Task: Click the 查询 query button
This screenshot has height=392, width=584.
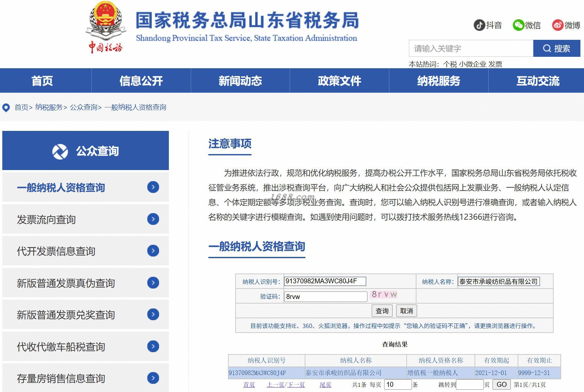Action: coord(382,311)
